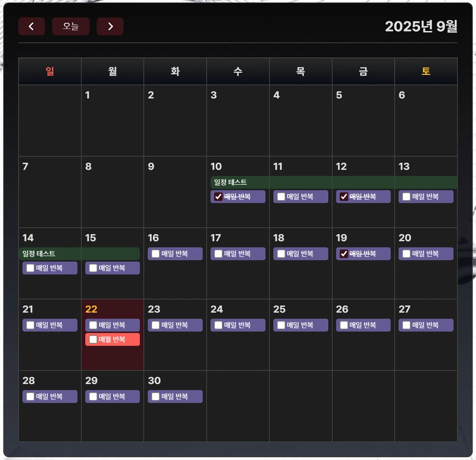Open the 매일 반복 event on September 16

click(181, 254)
